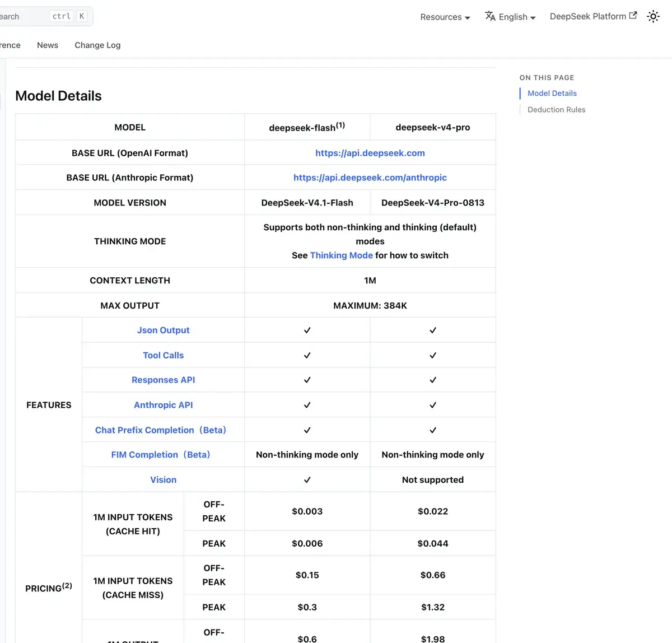The height and width of the screenshot is (643, 672).
Task: Open the English language dropdown
Action: (x=510, y=17)
